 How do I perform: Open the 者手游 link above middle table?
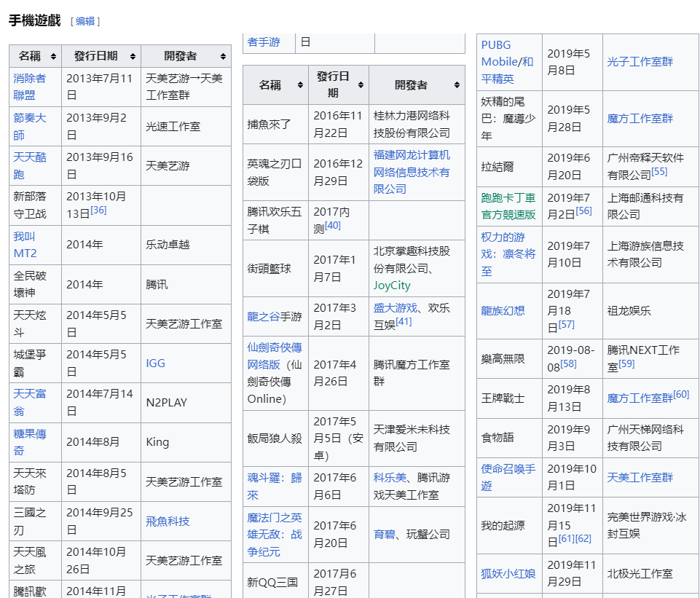click(264, 42)
